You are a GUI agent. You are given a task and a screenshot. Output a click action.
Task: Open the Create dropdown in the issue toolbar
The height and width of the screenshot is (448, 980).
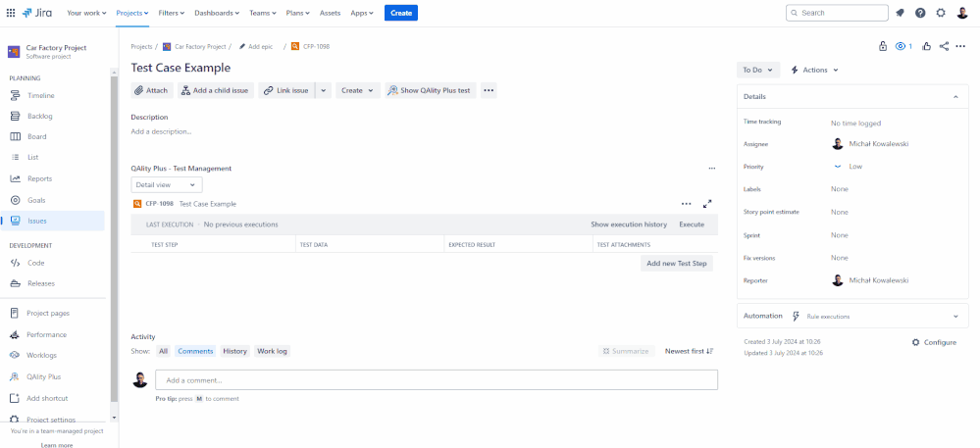point(358,90)
